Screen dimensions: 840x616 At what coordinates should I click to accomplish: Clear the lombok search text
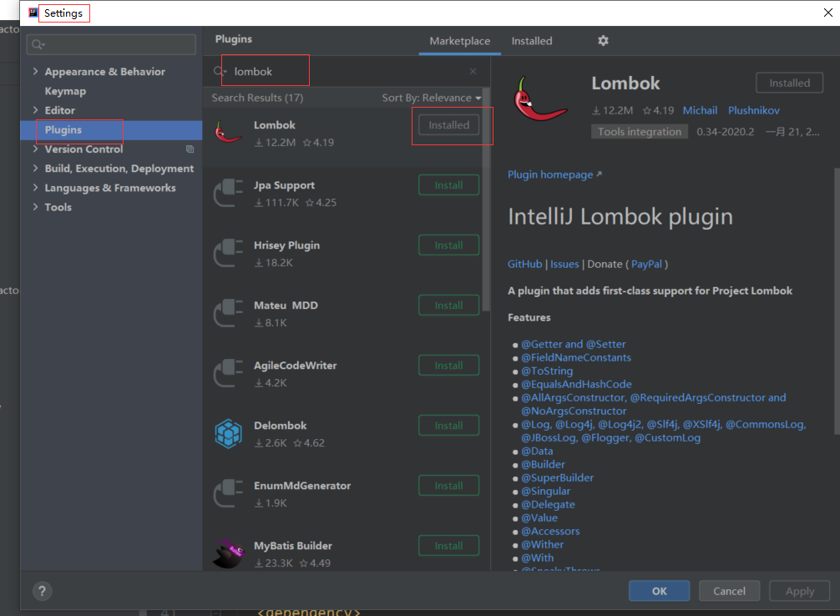tap(473, 71)
